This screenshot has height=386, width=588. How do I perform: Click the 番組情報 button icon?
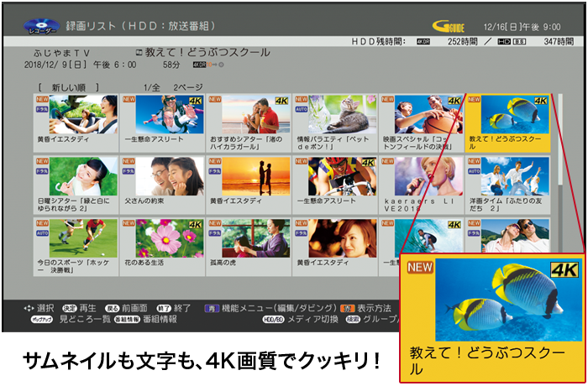127,320
